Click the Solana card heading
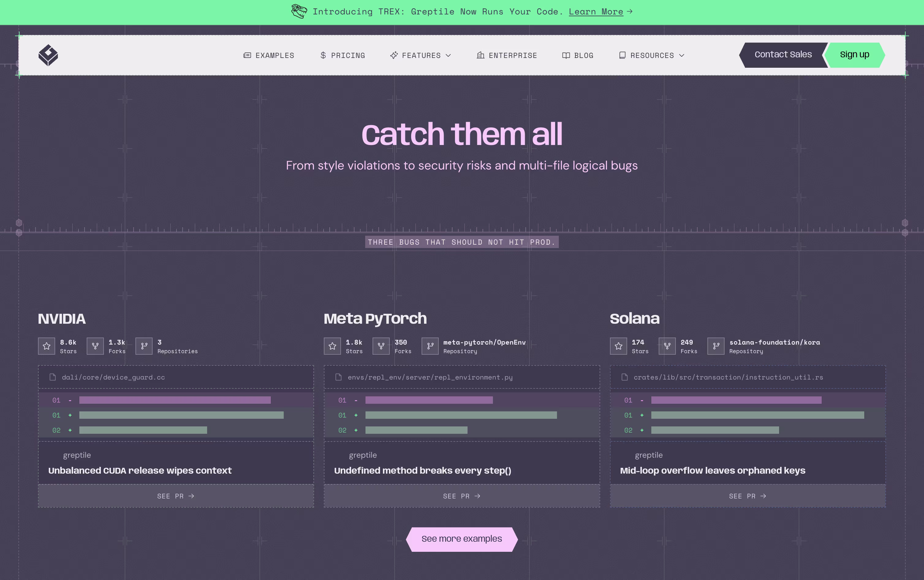This screenshot has height=580, width=924. pyautogui.click(x=635, y=319)
